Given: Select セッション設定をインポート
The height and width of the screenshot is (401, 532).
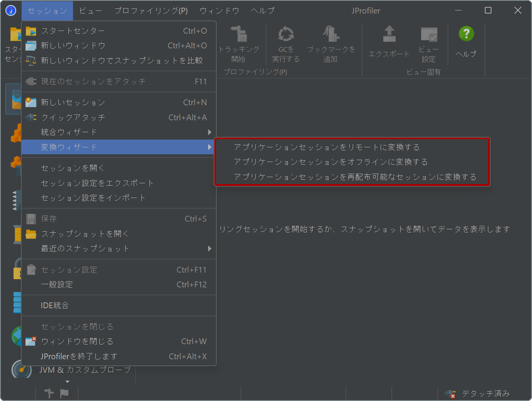Looking at the screenshot, I should coord(119,198).
